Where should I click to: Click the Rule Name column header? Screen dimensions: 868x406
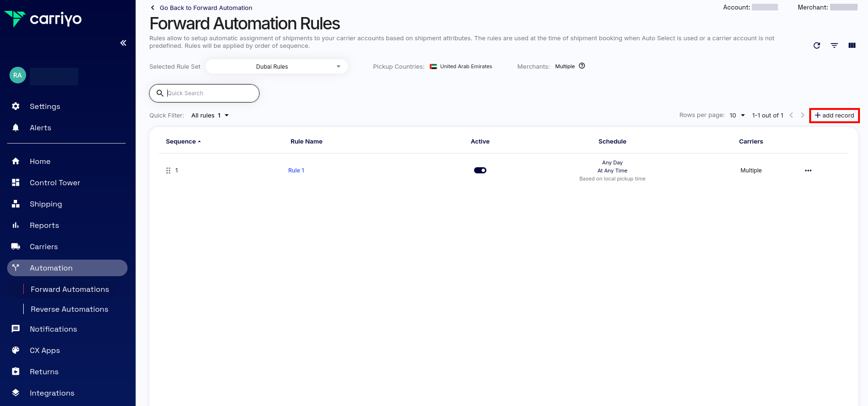click(306, 141)
